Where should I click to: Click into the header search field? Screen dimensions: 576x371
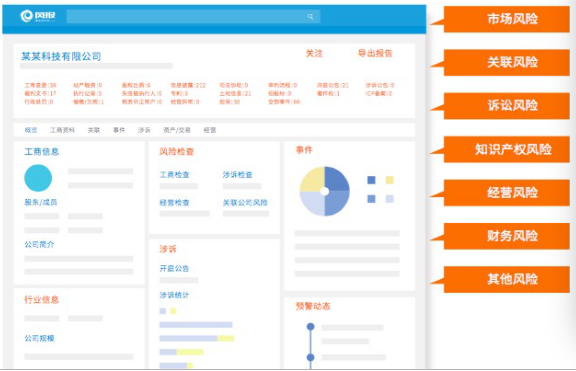tap(193, 17)
